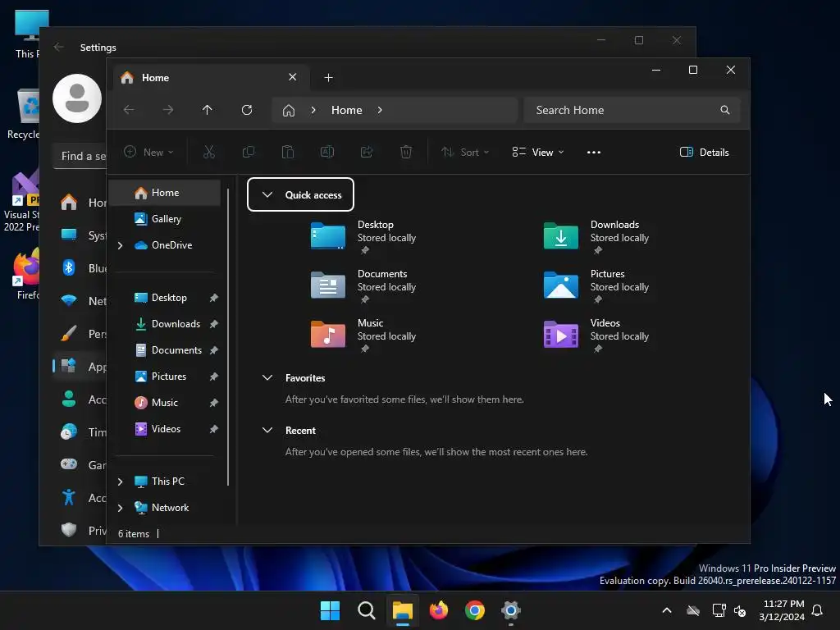
Task: Click the network status tray icon
Action: 719,610
